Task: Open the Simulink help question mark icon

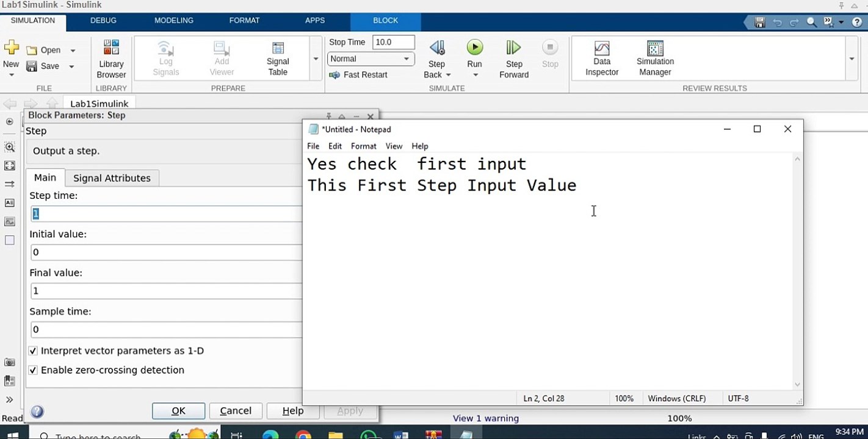Action: [x=857, y=22]
